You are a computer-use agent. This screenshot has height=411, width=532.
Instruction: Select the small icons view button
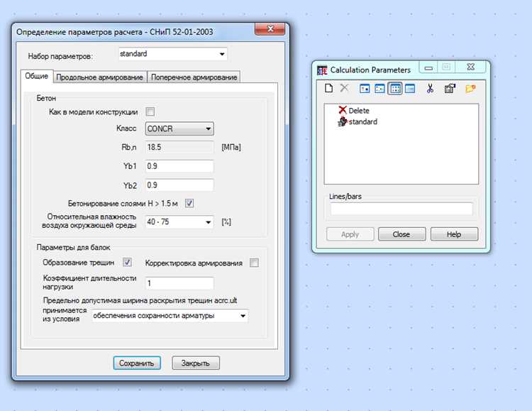[x=379, y=89]
